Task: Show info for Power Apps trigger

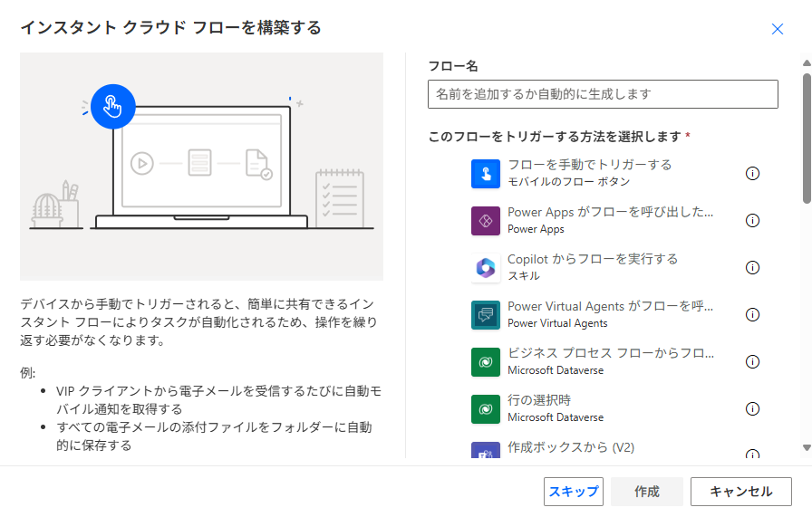Action: pyautogui.click(x=752, y=220)
